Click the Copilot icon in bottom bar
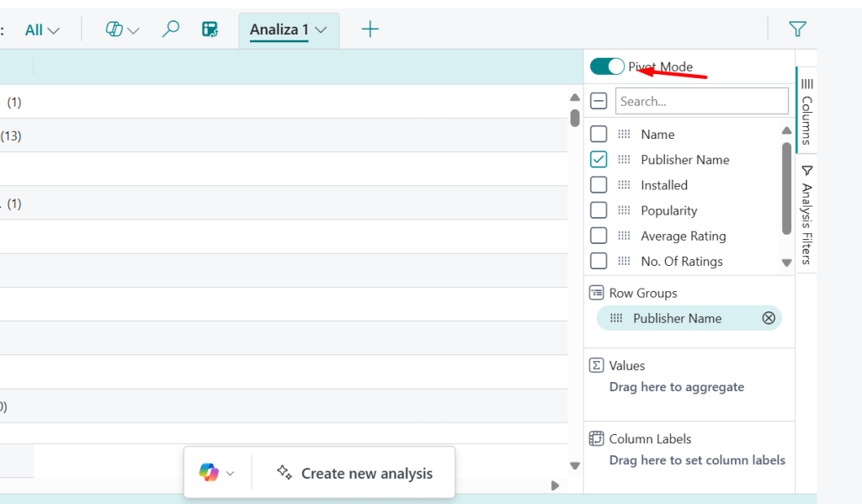The width and height of the screenshot is (862, 504). coord(209,473)
